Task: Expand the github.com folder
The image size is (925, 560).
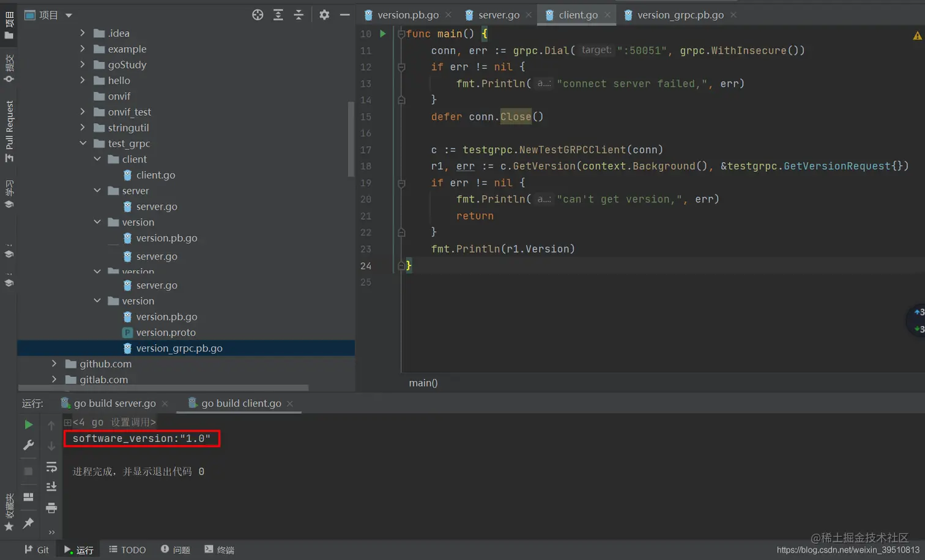Action: click(54, 364)
